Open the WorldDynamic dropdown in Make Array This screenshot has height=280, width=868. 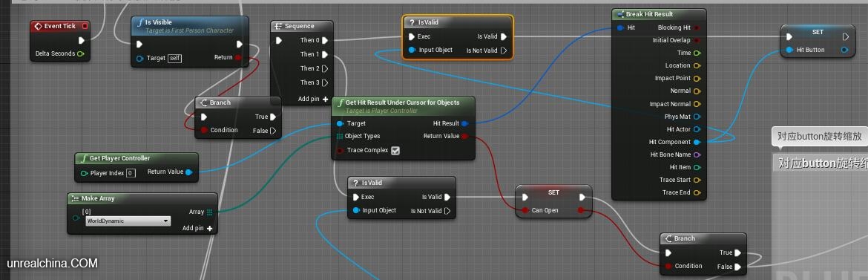coord(128,221)
